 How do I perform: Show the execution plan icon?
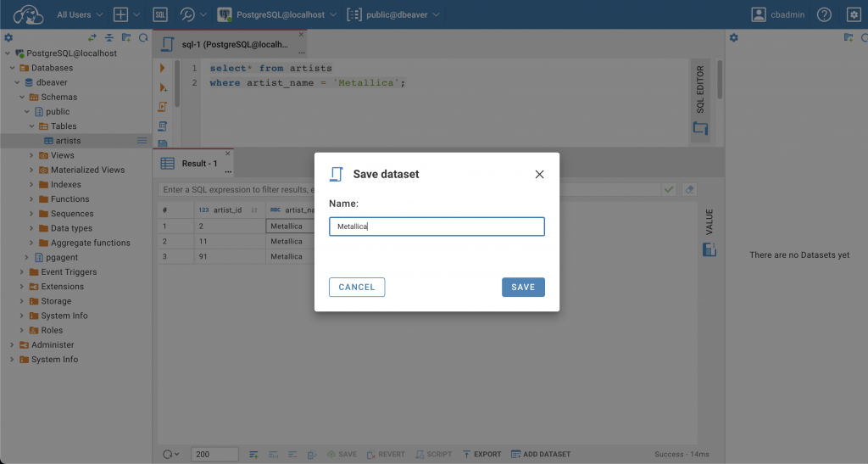(162, 126)
